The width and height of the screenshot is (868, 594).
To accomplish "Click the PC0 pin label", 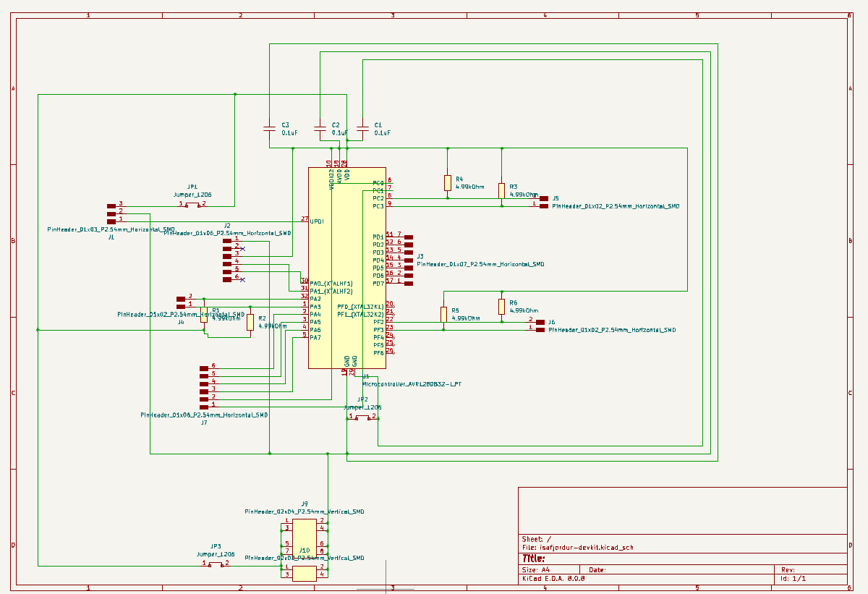I will click(378, 183).
